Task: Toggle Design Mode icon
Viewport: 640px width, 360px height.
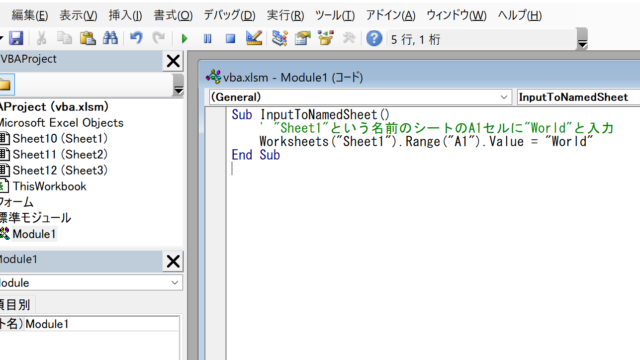Action: (254, 38)
